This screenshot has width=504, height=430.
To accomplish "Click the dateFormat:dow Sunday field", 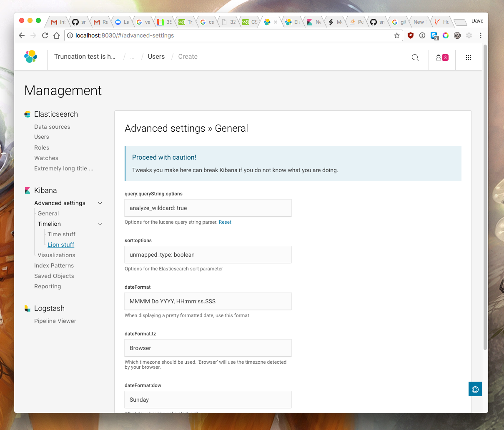I will (208, 400).
